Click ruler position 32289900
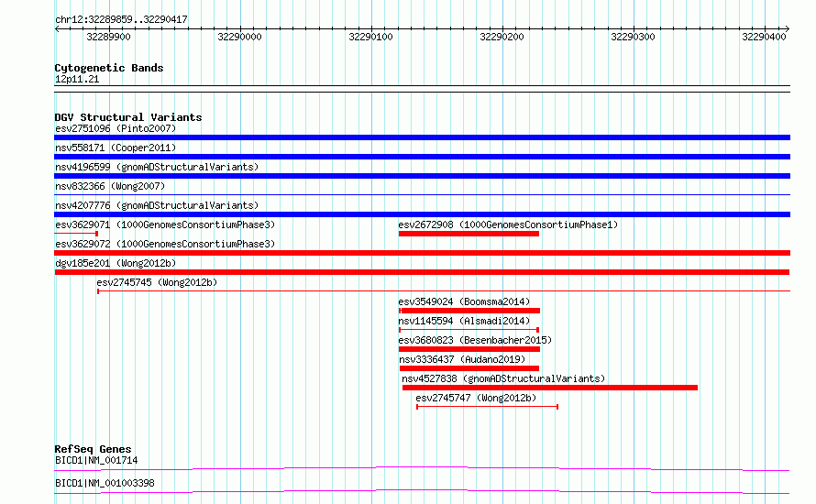Image resolution: width=816 pixels, height=504 pixels. point(109,37)
